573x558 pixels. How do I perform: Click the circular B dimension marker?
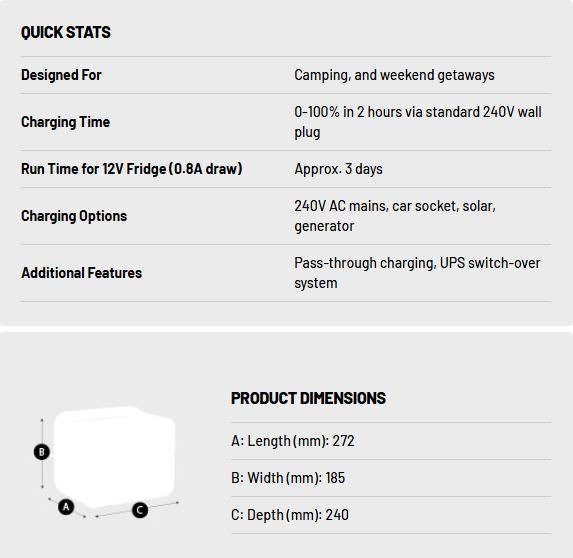(x=42, y=452)
